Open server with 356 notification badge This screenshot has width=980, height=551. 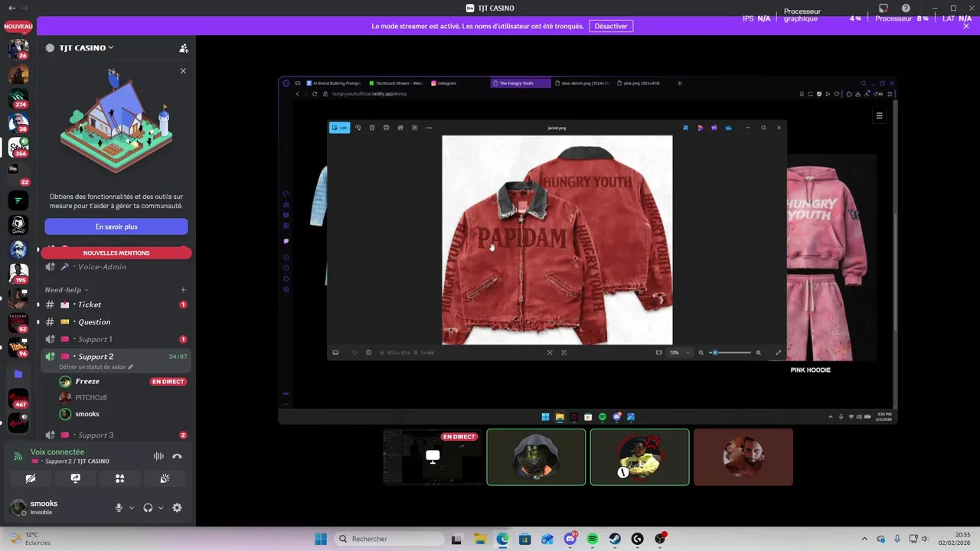tap(18, 147)
